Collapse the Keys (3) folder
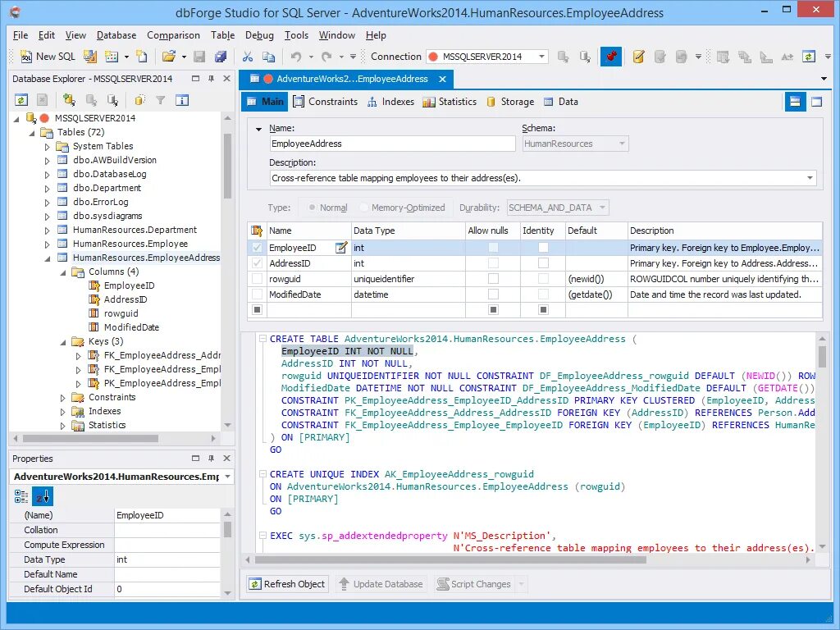Viewport: 840px width, 630px height. click(62, 342)
